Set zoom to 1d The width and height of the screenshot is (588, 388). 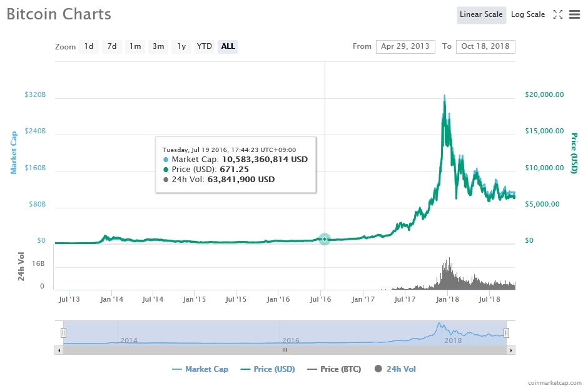(89, 46)
